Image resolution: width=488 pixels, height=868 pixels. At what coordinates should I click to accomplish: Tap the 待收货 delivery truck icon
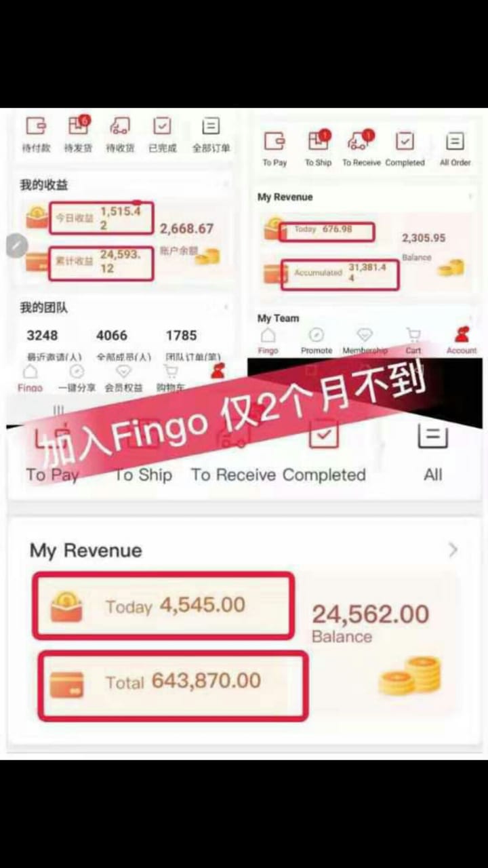120,125
